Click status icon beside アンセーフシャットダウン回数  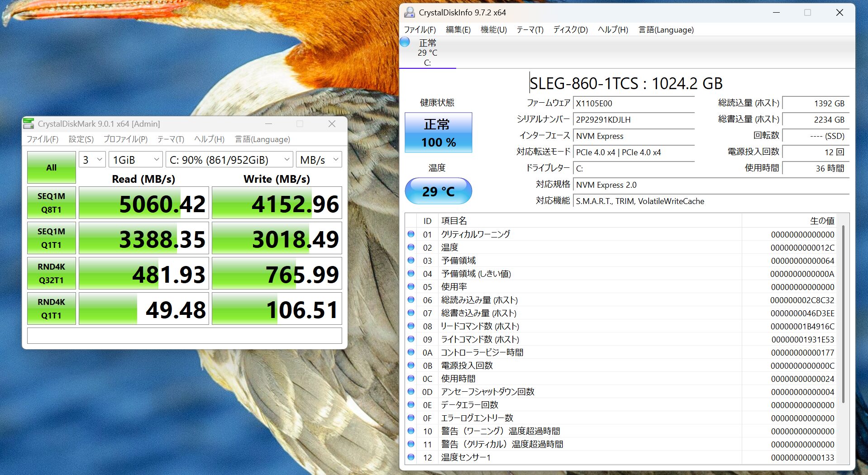tap(411, 392)
